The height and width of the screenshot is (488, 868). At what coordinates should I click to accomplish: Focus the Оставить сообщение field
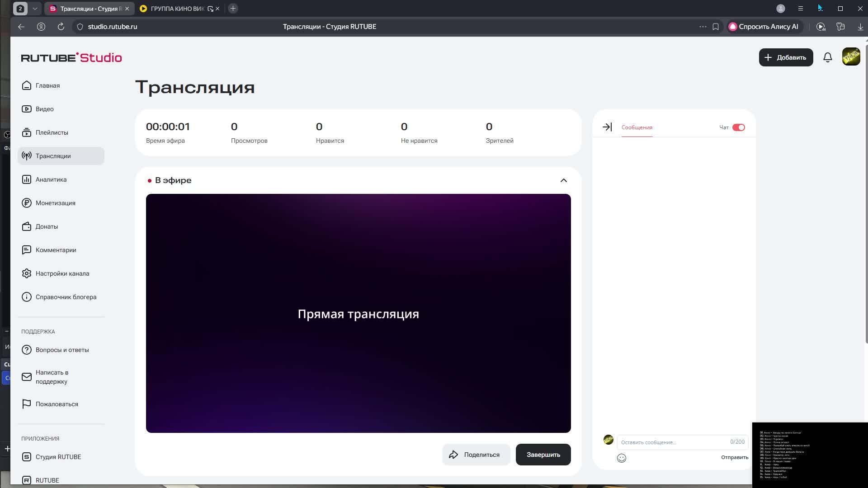[683, 442]
